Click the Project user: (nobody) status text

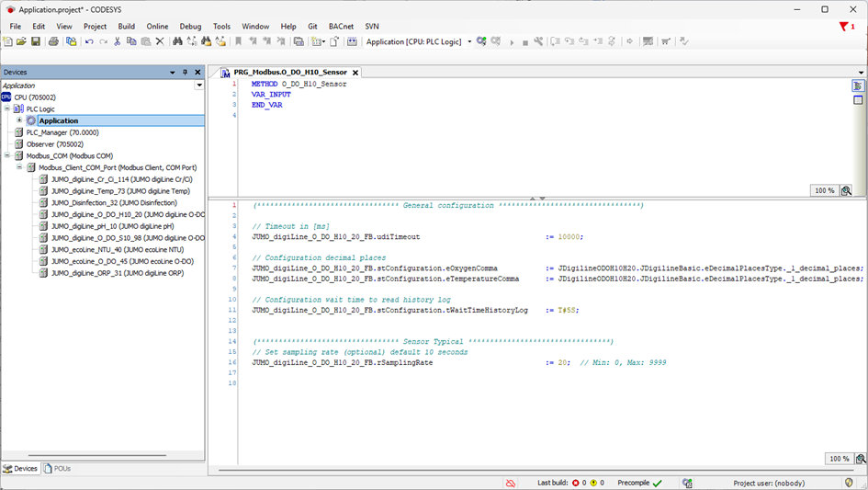pos(769,483)
